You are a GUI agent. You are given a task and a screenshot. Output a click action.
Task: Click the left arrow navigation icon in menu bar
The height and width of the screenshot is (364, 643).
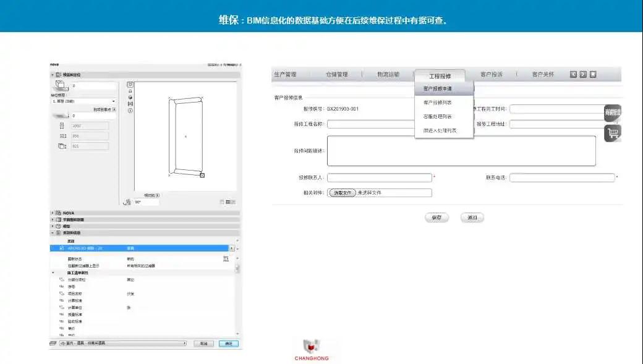tap(573, 75)
